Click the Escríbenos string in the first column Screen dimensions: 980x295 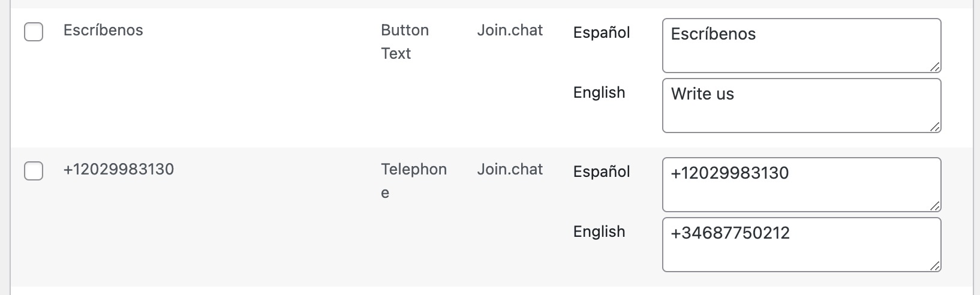point(103,31)
